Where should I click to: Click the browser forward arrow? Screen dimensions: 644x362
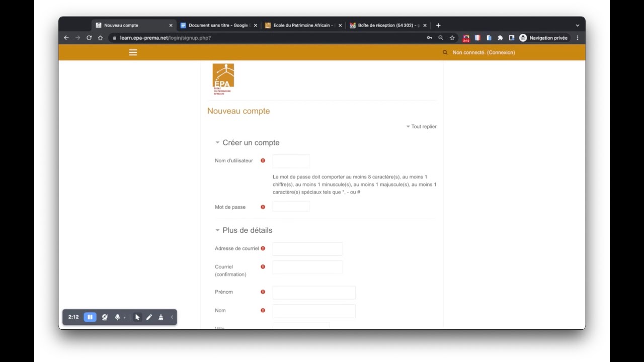click(77, 38)
